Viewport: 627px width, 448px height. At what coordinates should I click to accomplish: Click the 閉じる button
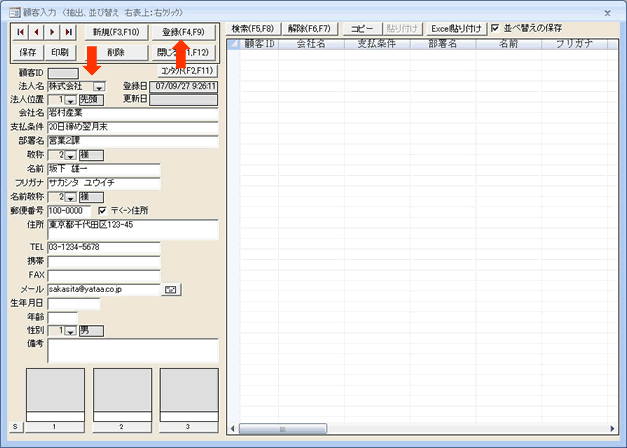[x=184, y=52]
